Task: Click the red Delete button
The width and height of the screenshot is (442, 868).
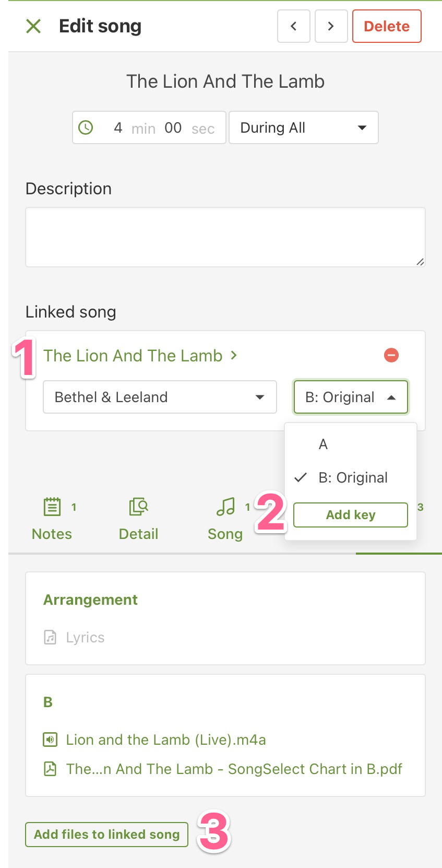Action: coord(387,26)
